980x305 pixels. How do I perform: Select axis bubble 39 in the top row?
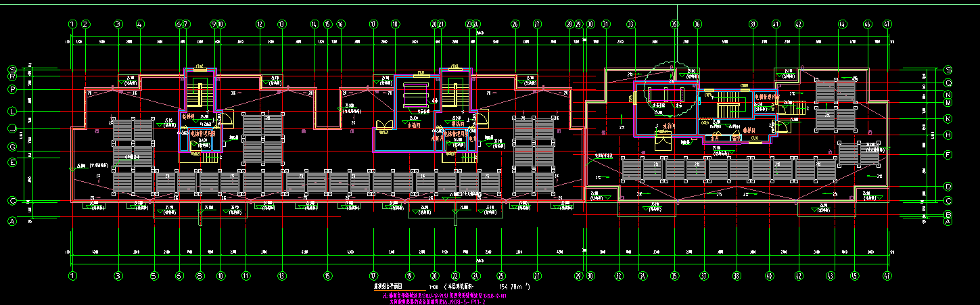click(752, 24)
